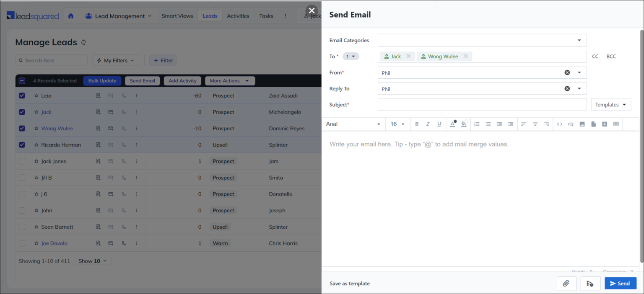This screenshot has height=294, width=644.
Task: Click the plus insert icon in toolbar
Action: coord(605,124)
